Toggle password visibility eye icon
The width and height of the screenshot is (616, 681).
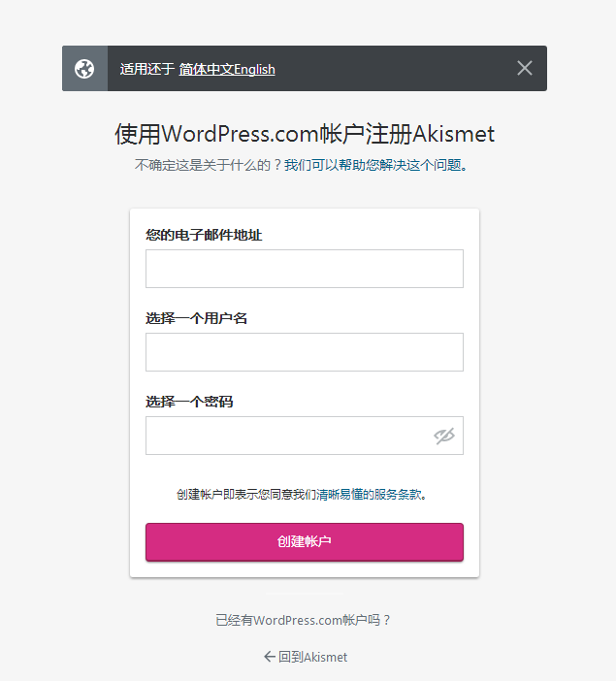[444, 436]
